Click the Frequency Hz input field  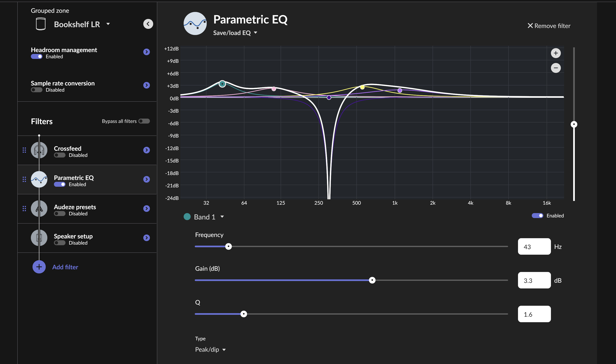534,246
